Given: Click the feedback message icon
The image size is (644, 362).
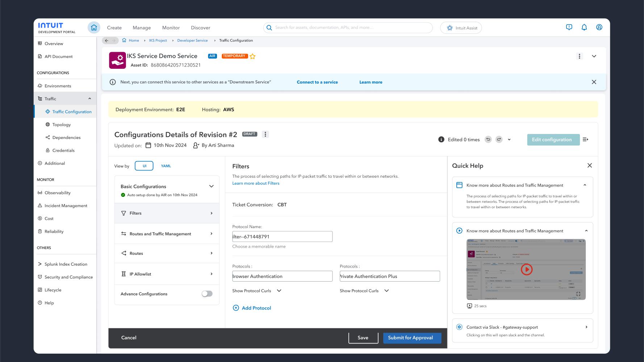Looking at the screenshot, I should tap(569, 28).
